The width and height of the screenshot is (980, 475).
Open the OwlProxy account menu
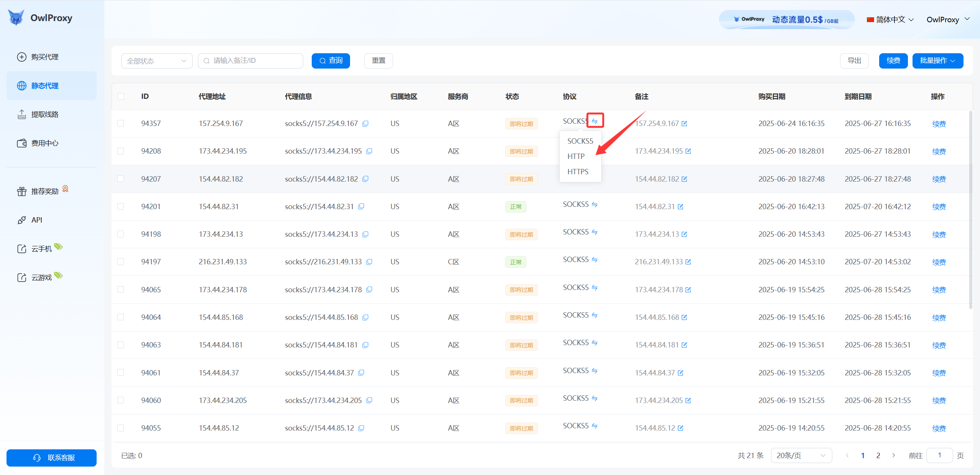click(948, 20)
